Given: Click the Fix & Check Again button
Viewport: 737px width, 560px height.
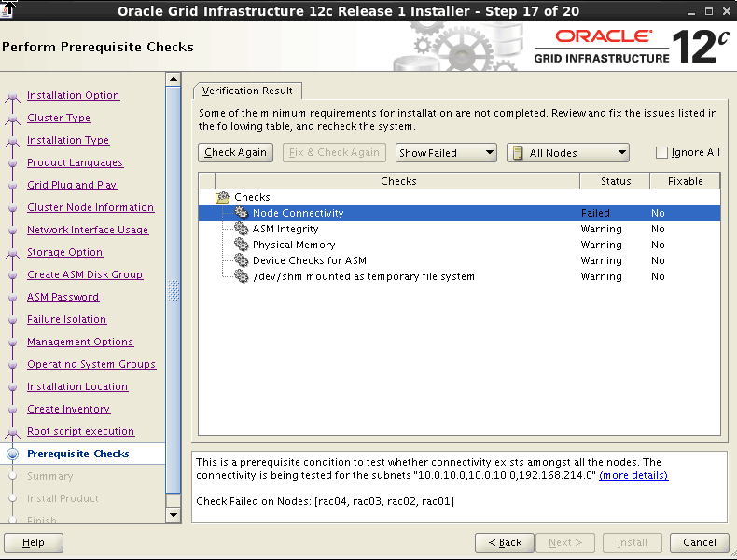Looking at the screenshot, I should [x=334, y=152].
